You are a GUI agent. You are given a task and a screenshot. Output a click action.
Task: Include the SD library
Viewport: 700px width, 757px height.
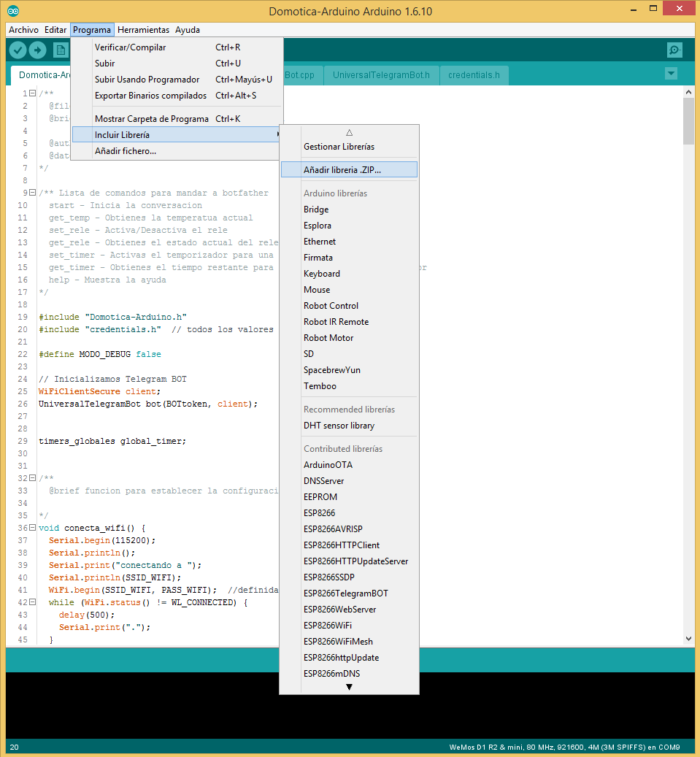click(x=349, y=353)
